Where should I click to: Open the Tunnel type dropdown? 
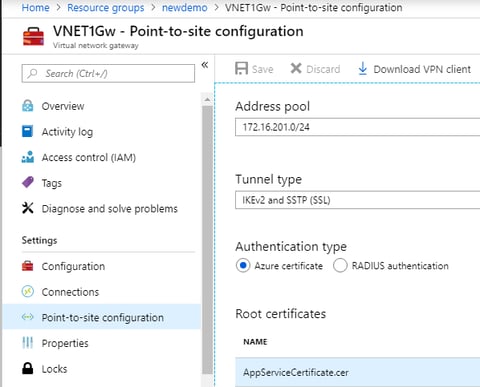[357, 200]
